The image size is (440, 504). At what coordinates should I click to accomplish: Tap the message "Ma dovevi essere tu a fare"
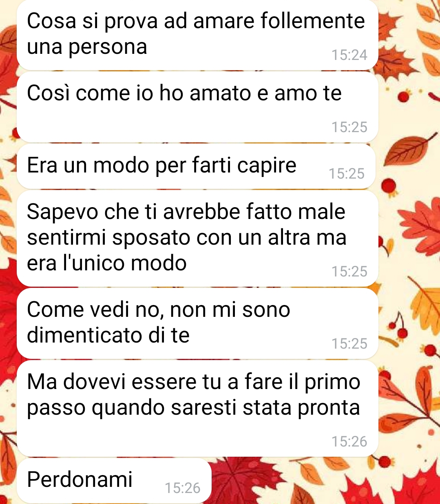197,409
